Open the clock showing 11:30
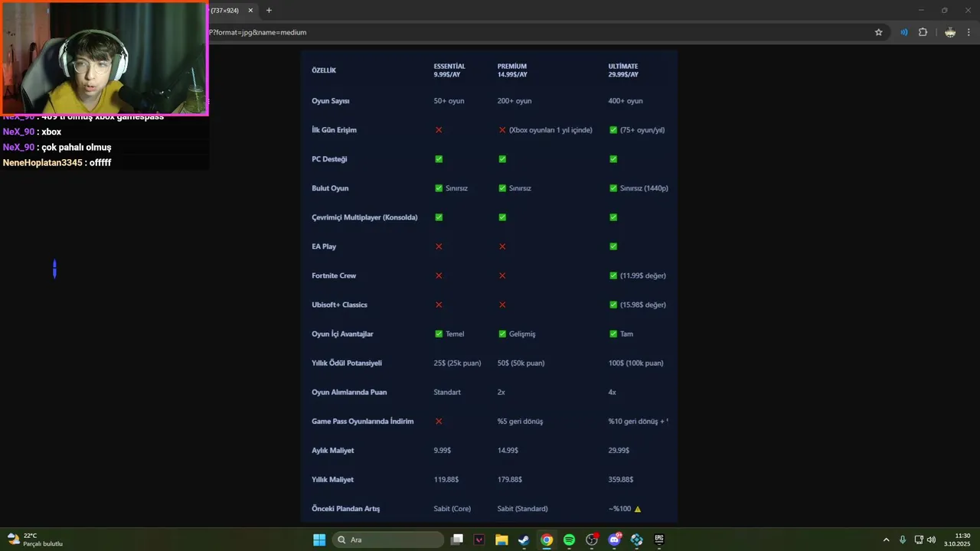This screenshot has height=551, width=980. click(x=957, y=540)
